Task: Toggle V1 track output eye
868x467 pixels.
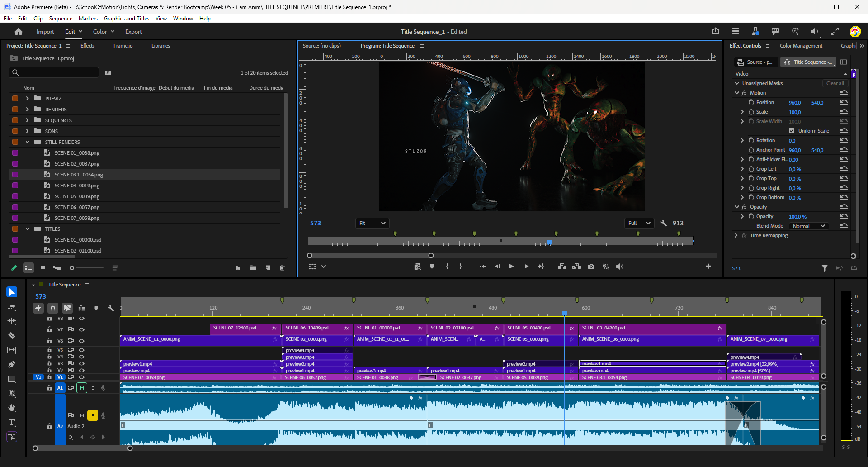Action: pyautogui.click(x=82, y=377)
